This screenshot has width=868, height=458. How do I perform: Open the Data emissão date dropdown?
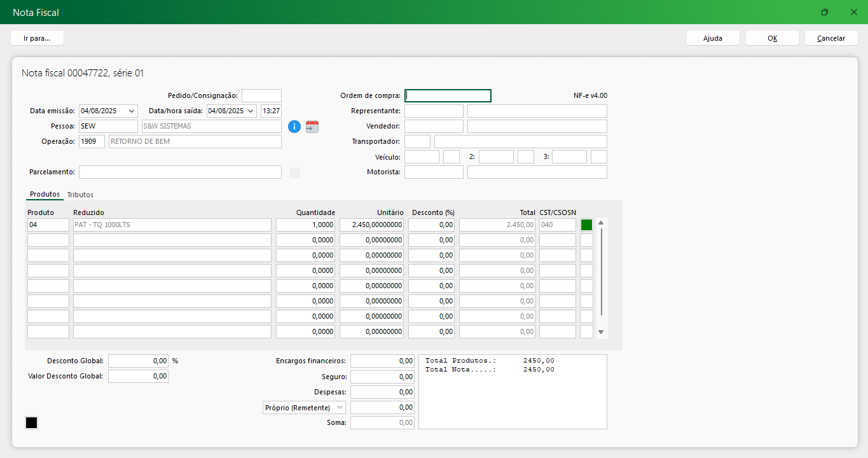pos(132,111)
